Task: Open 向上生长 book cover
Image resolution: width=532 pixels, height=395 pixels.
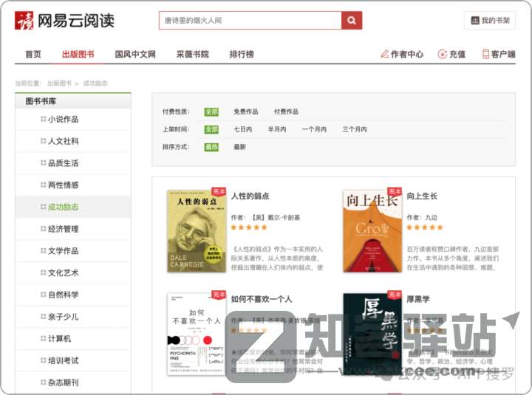Action: point(372,231)
